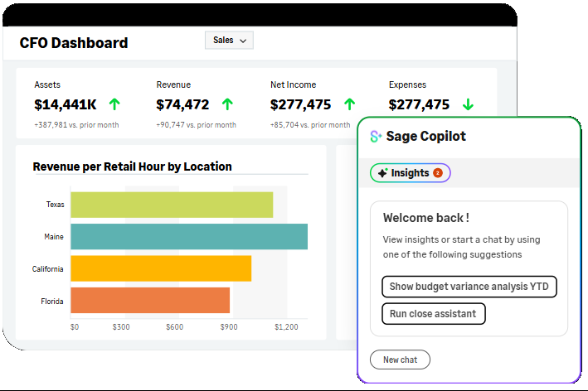
Task: Click the Welcome back! heading
Action: click(x=426, y=218)
